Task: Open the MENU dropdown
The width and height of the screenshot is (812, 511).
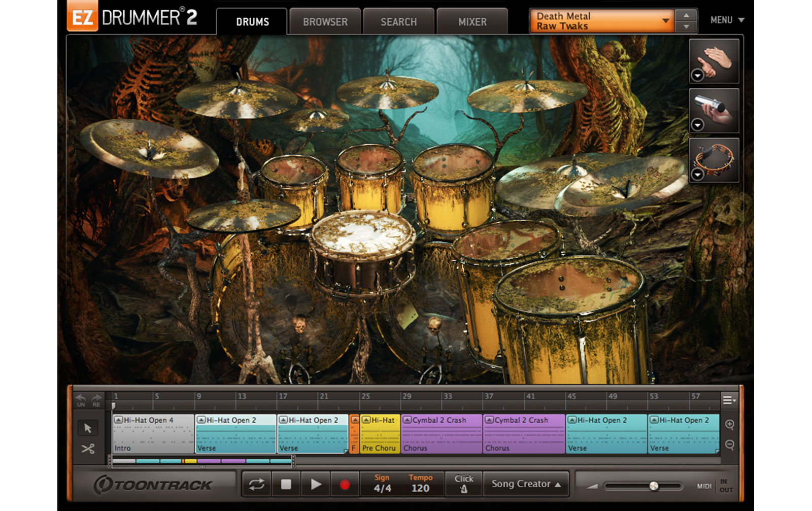Action: [x=727, y=20]
